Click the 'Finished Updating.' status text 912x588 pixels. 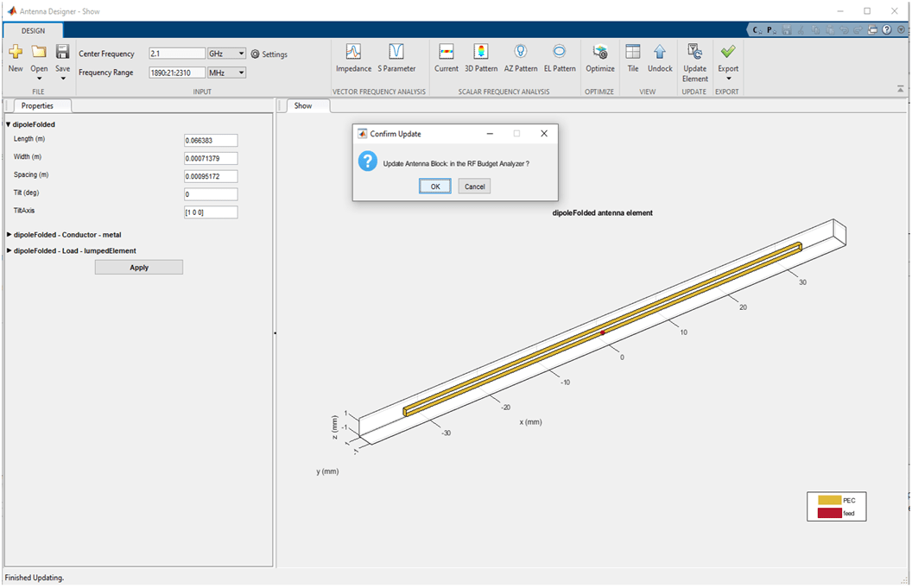[x=35, y=578]
